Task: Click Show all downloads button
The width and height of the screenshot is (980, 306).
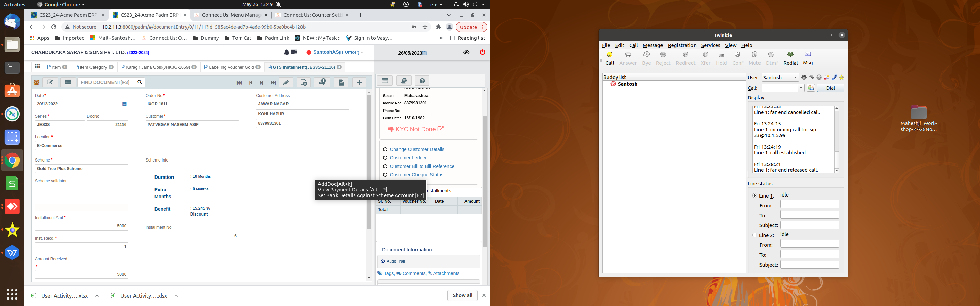Action: pyautogui.click(x=462, y=295)
